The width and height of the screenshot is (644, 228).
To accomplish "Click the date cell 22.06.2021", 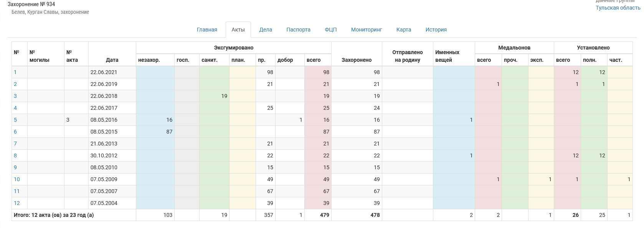I will (104, 72).
